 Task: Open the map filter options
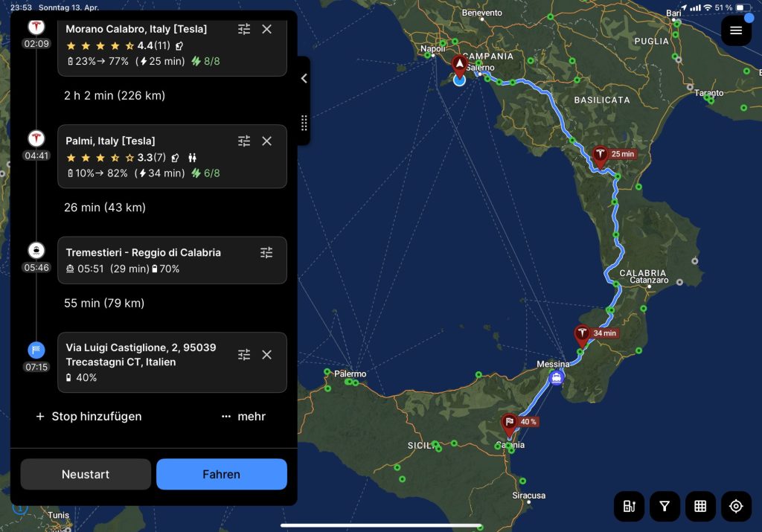coord(665,506)
